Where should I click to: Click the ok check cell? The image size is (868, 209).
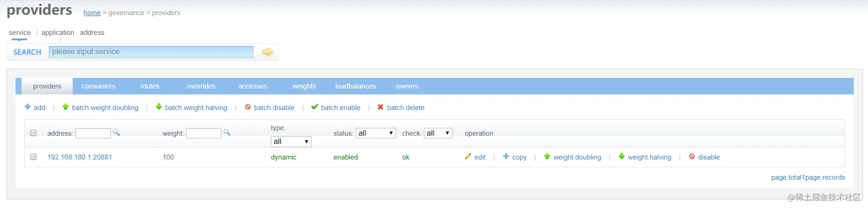tap(406, 157)
